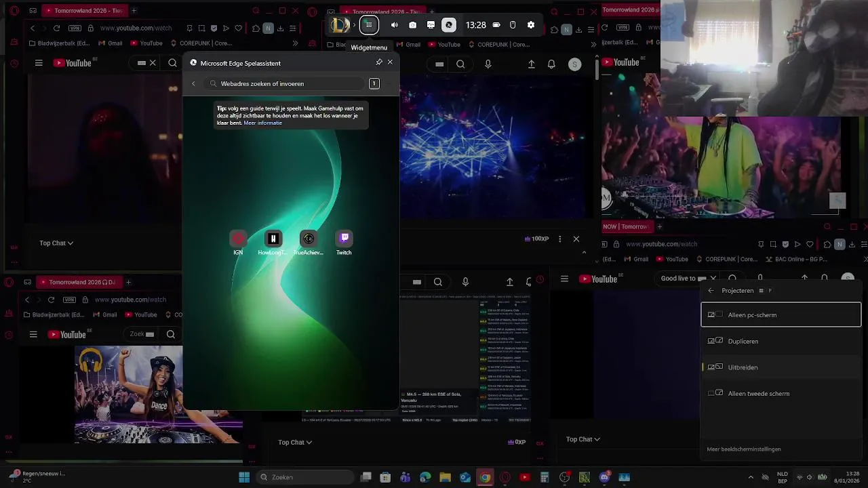Open the audio widget in Game Bar

click(395, 25)
